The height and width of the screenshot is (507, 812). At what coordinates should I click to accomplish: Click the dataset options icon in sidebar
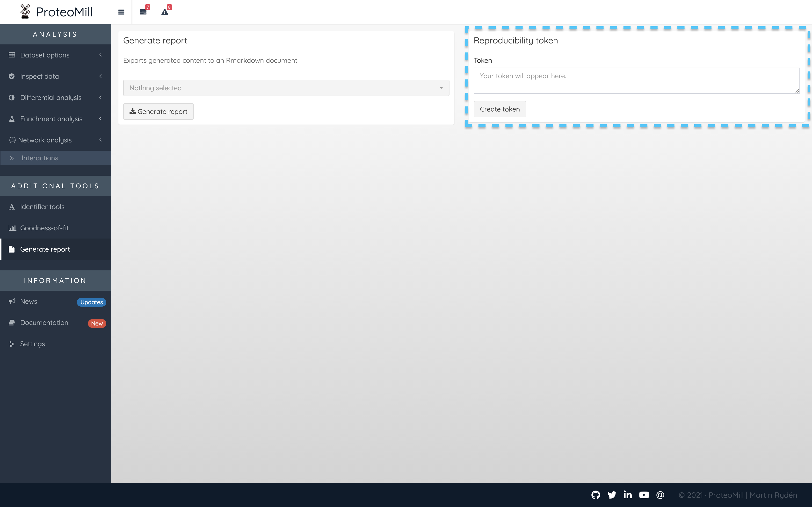tap(12, 55)
